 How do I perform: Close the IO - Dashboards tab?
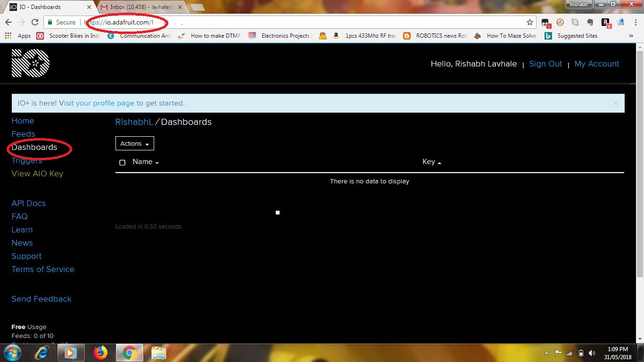[89, 7]
